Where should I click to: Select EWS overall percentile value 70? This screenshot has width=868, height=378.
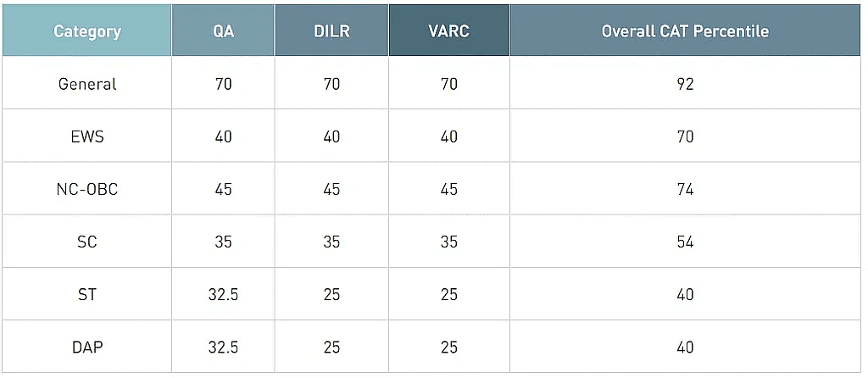point(685,136)
